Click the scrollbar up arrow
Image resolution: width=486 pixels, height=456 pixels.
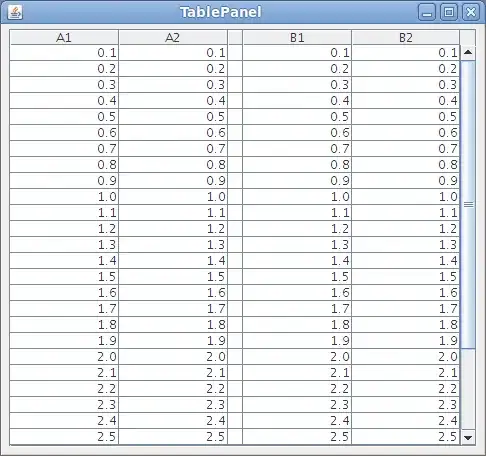[468, 52]
